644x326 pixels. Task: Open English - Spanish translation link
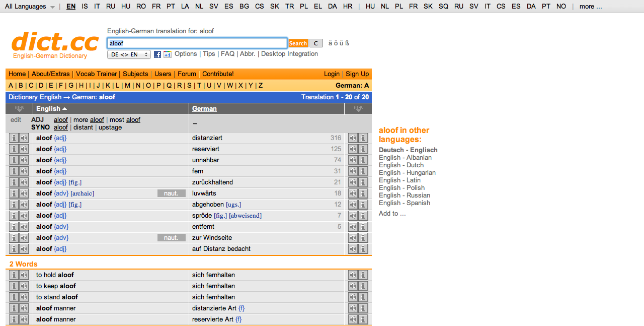(x=405, y=203)
